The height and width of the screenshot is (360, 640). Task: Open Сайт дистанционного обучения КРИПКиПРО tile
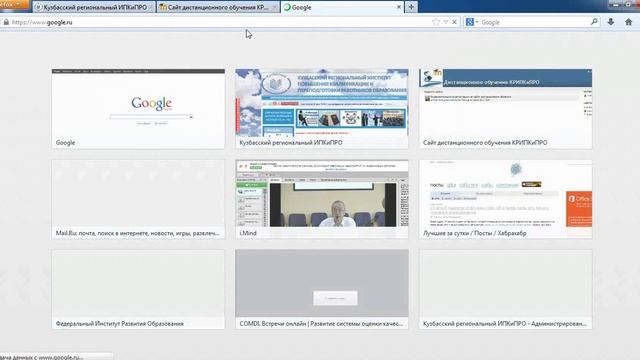505,109
